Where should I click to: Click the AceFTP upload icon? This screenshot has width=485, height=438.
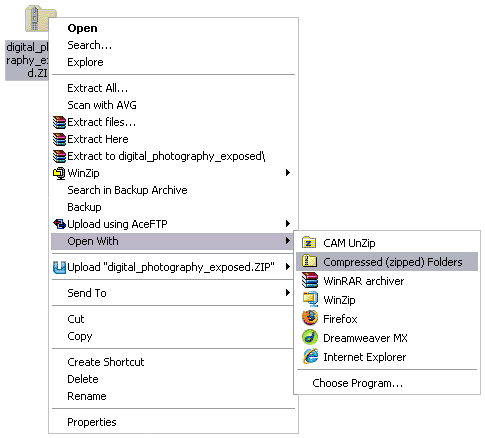(x=60, y=224)
